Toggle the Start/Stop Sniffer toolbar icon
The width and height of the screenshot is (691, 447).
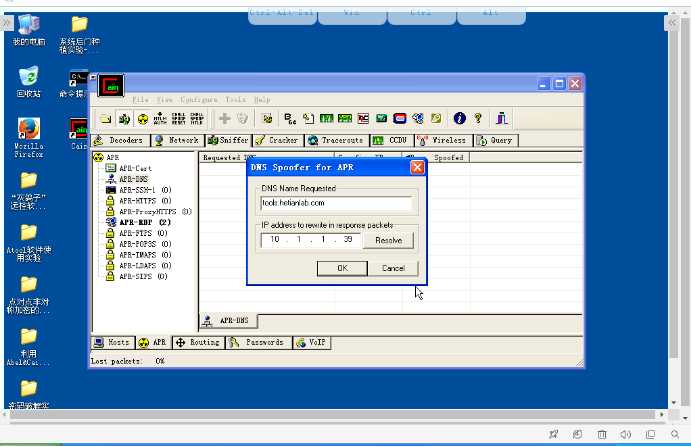[124, 119]
